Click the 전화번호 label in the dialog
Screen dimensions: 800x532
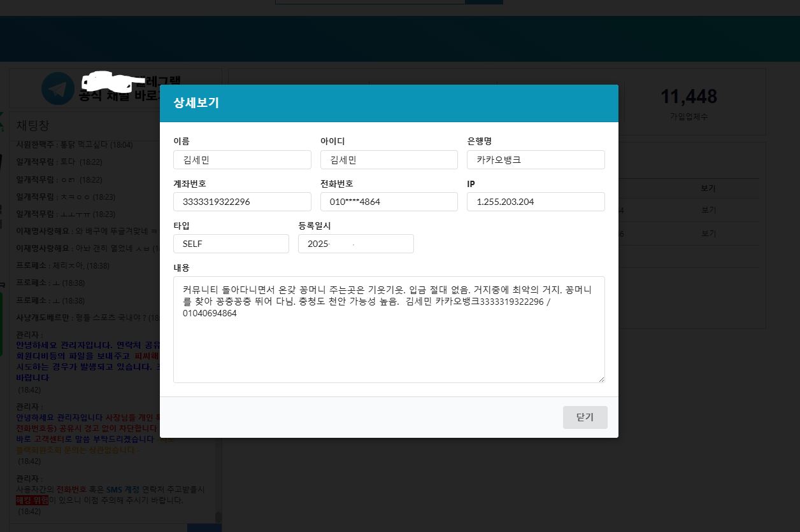[337, 183]
